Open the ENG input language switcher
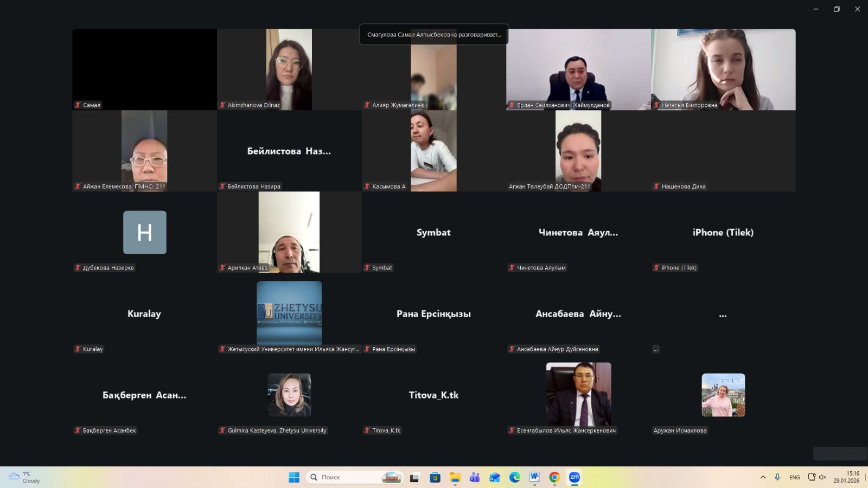This screenshot has width=868, height=488. point(794,477)
